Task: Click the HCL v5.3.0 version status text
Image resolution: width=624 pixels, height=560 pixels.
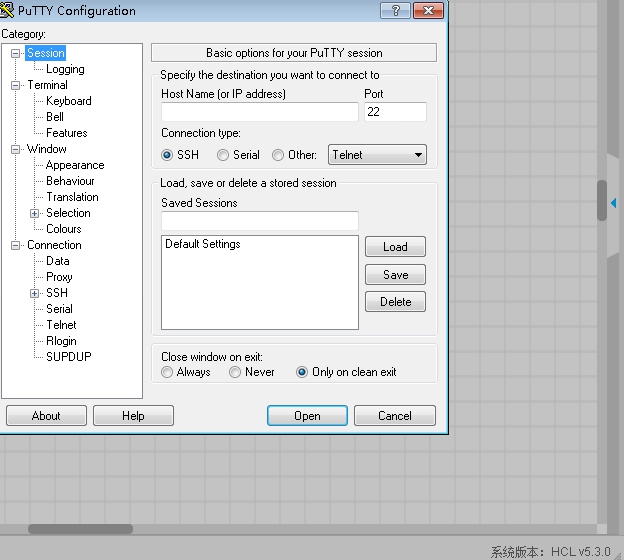Action: pos(581,552)
